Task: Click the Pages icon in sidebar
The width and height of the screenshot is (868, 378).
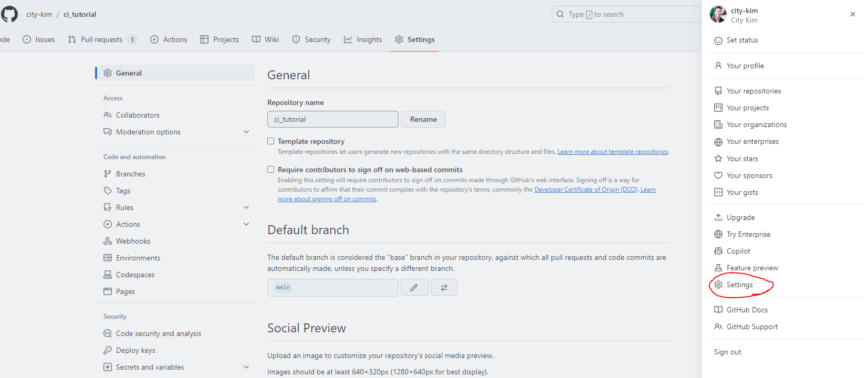Action: [108, 291]
